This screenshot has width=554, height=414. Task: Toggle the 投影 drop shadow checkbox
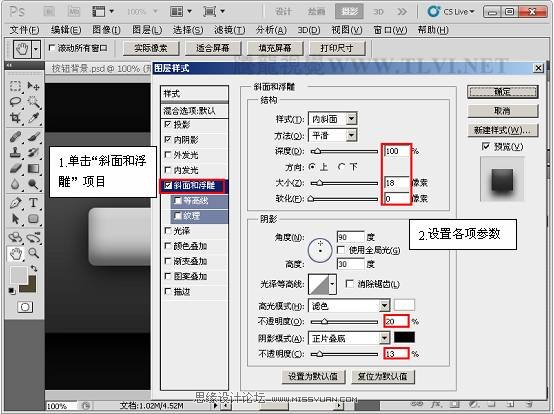[x=168, y=124]
